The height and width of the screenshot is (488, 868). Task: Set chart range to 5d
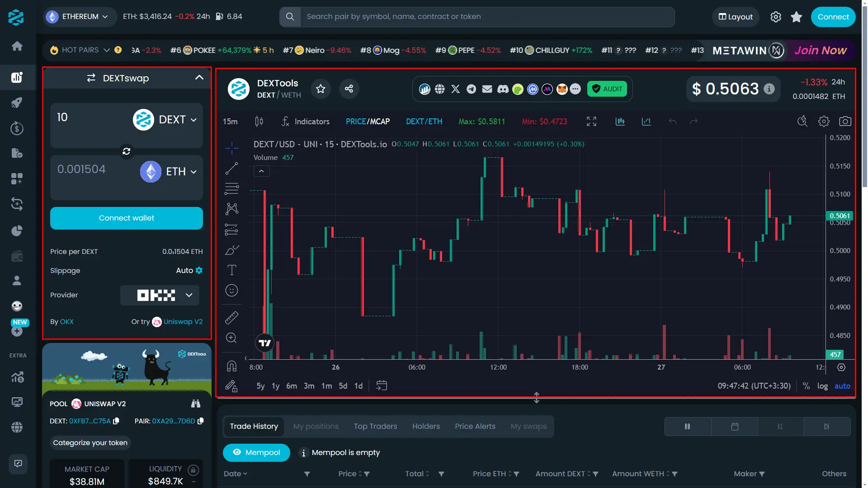343,386
